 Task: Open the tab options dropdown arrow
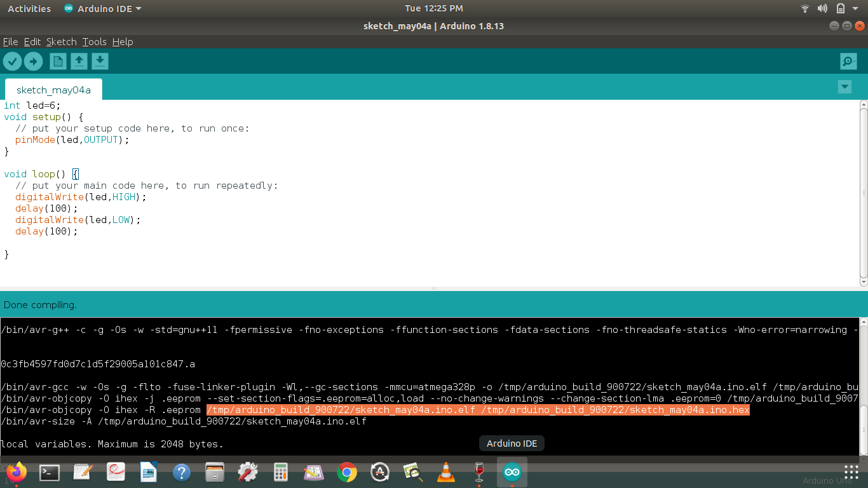pos(844,86)
